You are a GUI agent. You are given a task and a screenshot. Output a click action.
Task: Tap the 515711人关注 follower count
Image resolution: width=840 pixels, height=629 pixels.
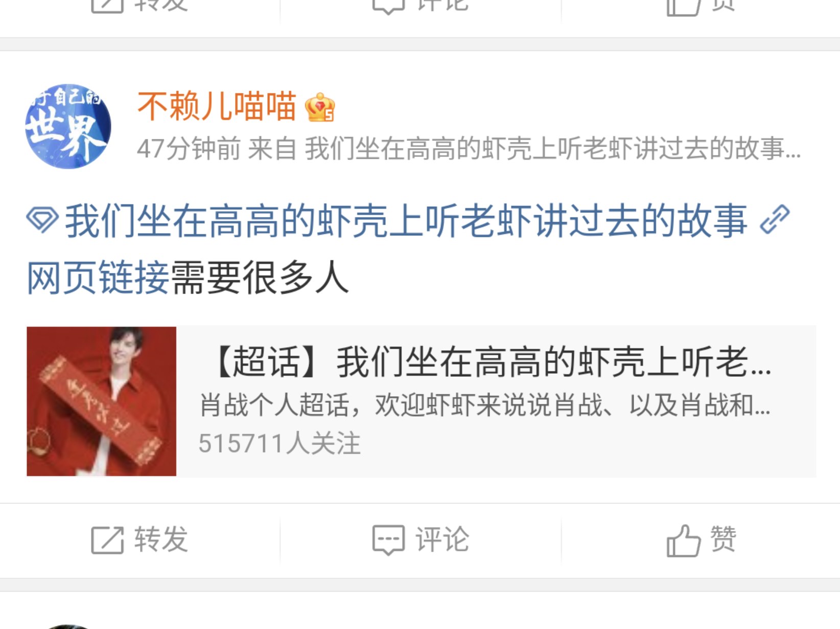pyautogui.click(x=279, y=443)
